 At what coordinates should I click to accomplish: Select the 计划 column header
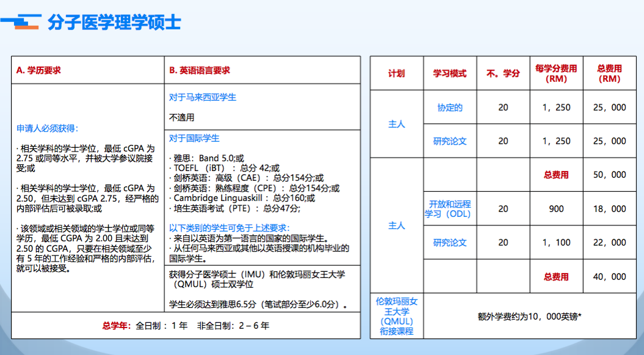coord(396,73)
